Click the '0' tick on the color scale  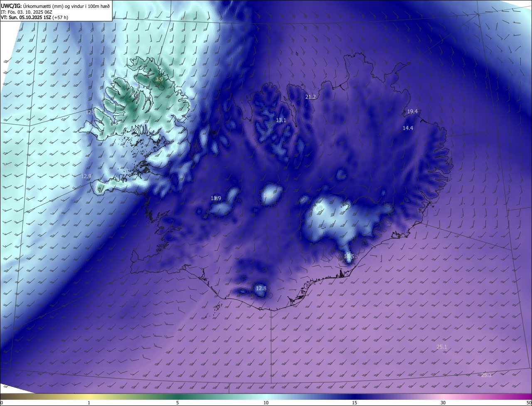(2, 403)
